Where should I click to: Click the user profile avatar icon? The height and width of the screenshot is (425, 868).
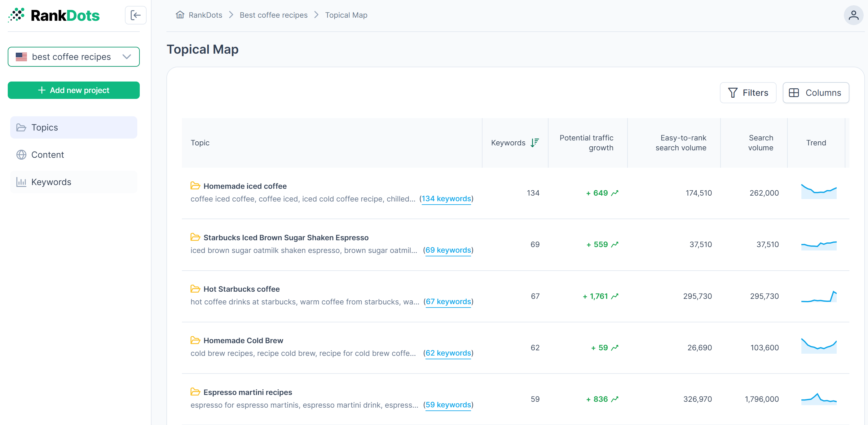[853, 15]
